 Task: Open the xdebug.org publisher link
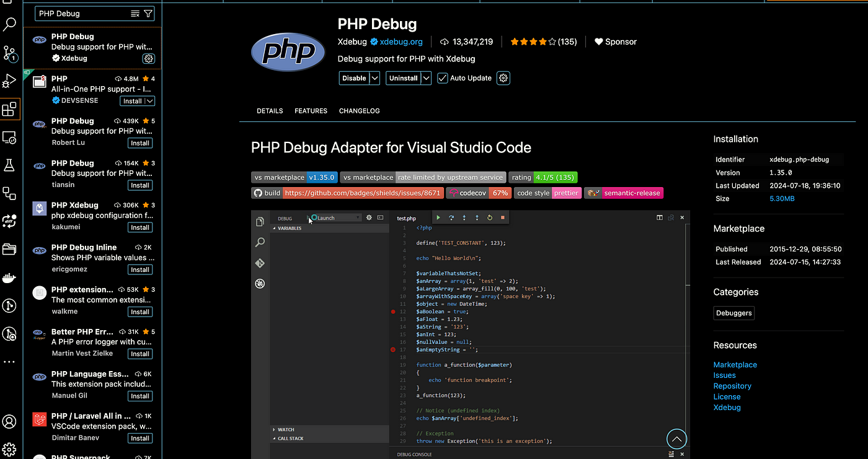tap(401, 42)
